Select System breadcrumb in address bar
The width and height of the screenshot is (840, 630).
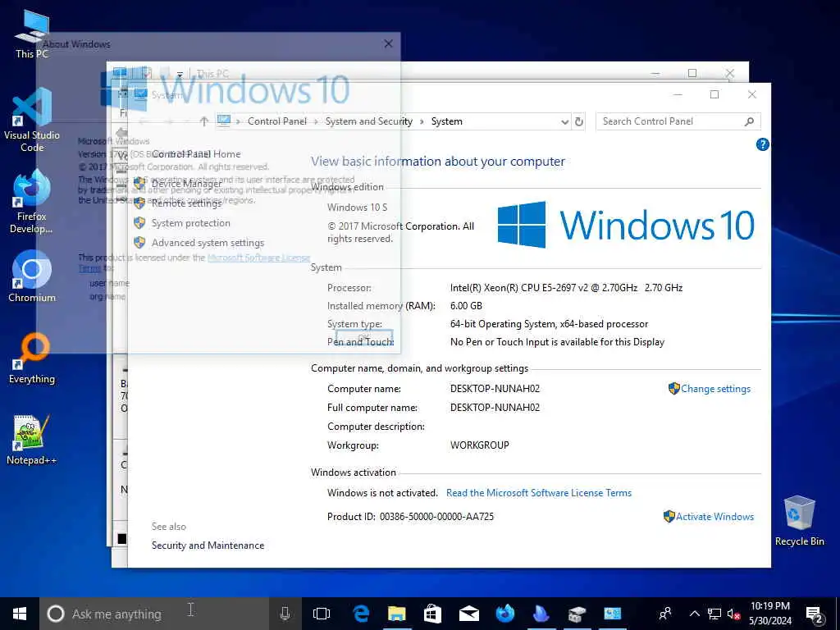pos(447,121)
